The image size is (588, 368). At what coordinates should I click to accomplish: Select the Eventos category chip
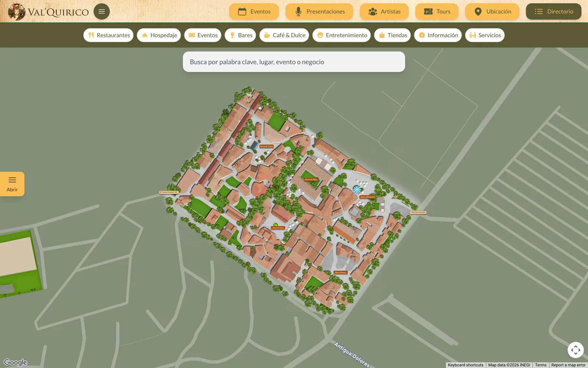pos(202,35)
